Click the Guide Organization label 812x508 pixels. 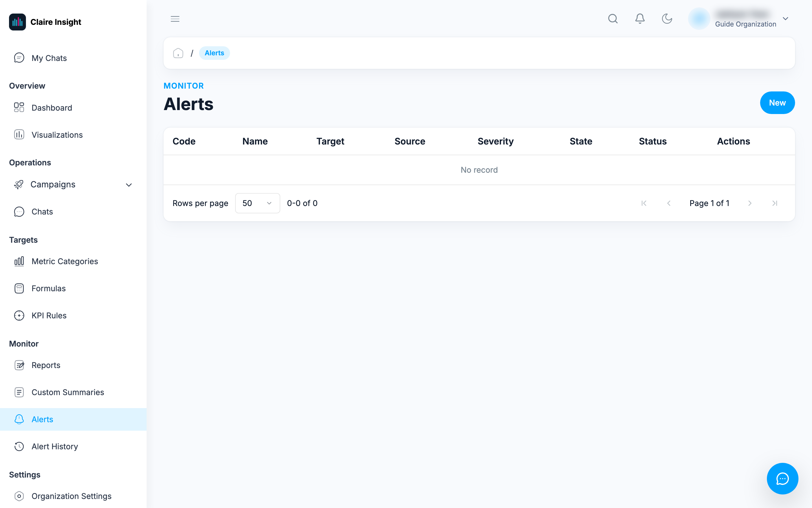(x=745, y=24)
